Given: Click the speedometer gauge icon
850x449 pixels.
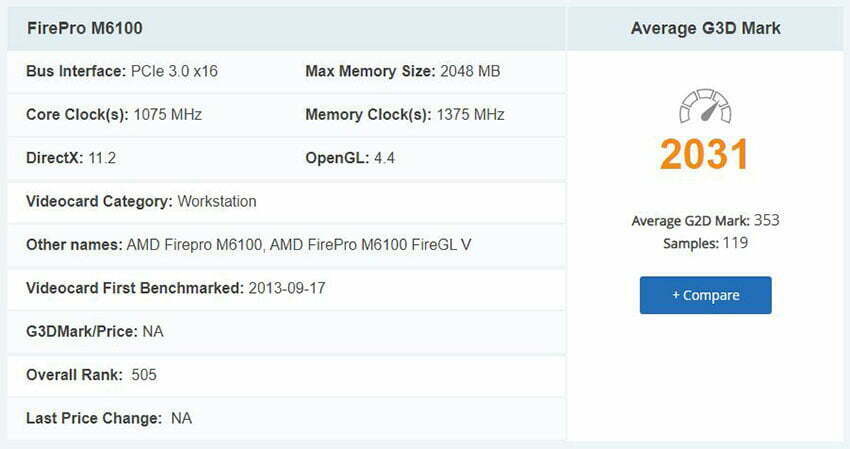Looking at the screenshot, I should (x=705, y=106).
